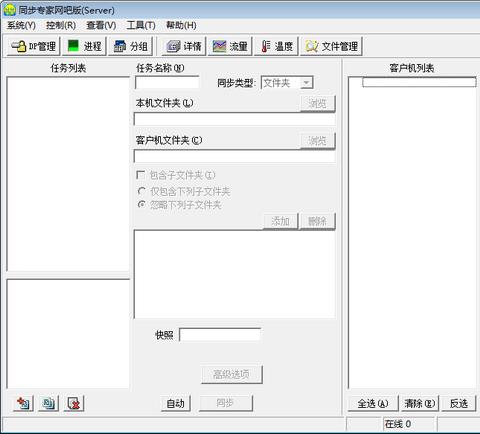Image resolution: width=480 pixels, height=434 pixels.
Task: Focus the 任务名称 input field
Action: 167,83
